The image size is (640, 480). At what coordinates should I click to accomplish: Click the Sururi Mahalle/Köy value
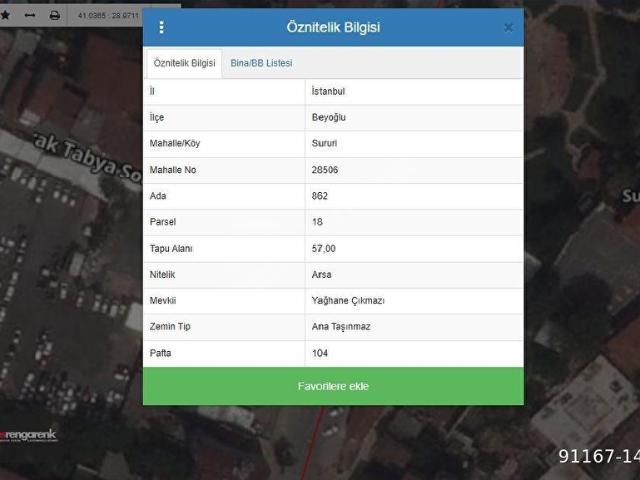pyautogui.click(x=324, y=144)
